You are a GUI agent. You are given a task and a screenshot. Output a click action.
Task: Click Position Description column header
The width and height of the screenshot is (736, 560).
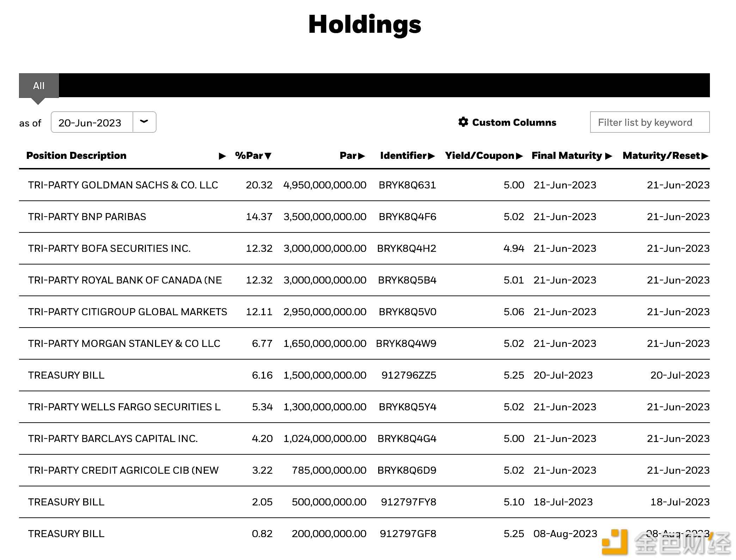76,156
